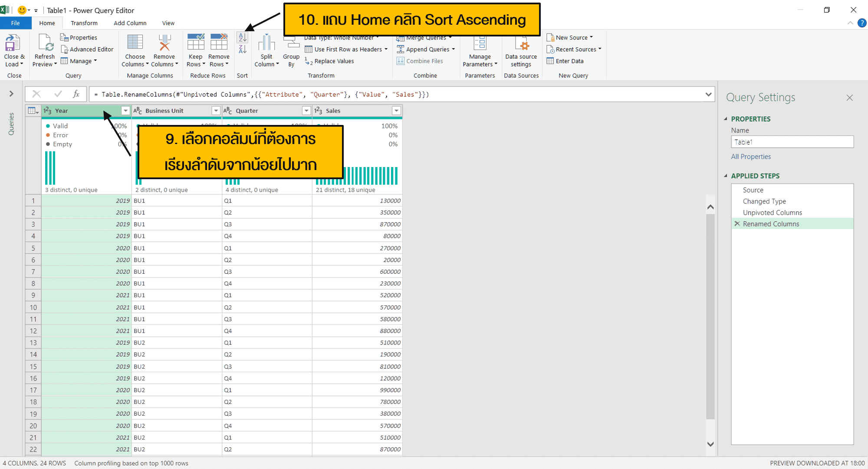Click the All Properties link in Query Settings

[751, 156]
